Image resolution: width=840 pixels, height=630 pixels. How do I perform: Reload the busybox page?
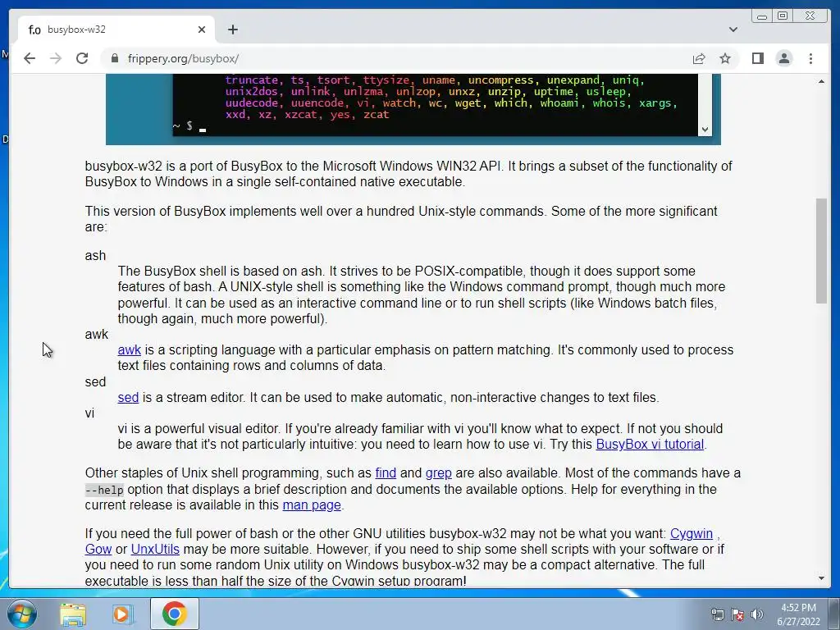[x=82, y=58]
